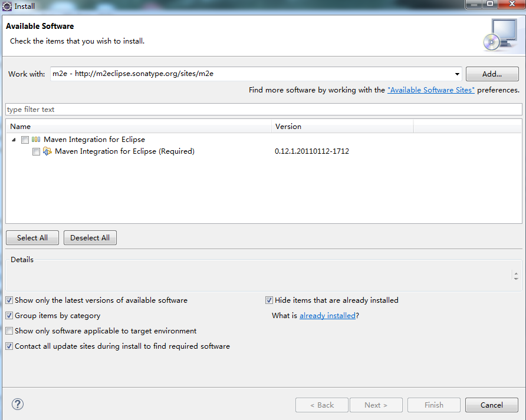
Task: Click the Eclipse Install window title icon
Action: 6,6
